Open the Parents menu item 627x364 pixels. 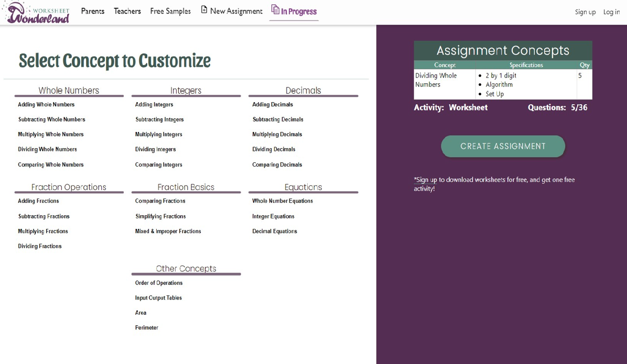[93, 12]
